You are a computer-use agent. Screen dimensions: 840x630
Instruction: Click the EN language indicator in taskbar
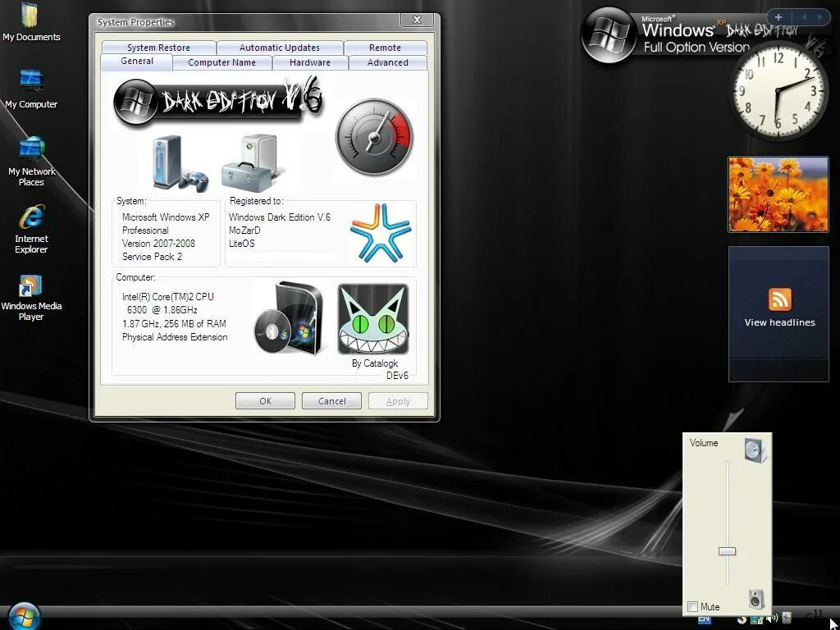tap(704, 619)
